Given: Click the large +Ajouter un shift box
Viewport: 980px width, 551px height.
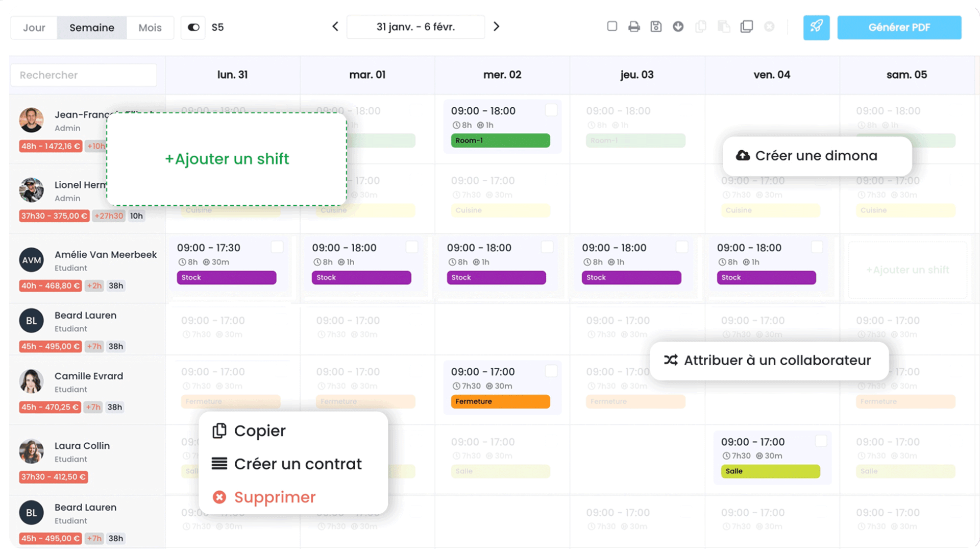Looking at the screenshot, I should point(227,159).
